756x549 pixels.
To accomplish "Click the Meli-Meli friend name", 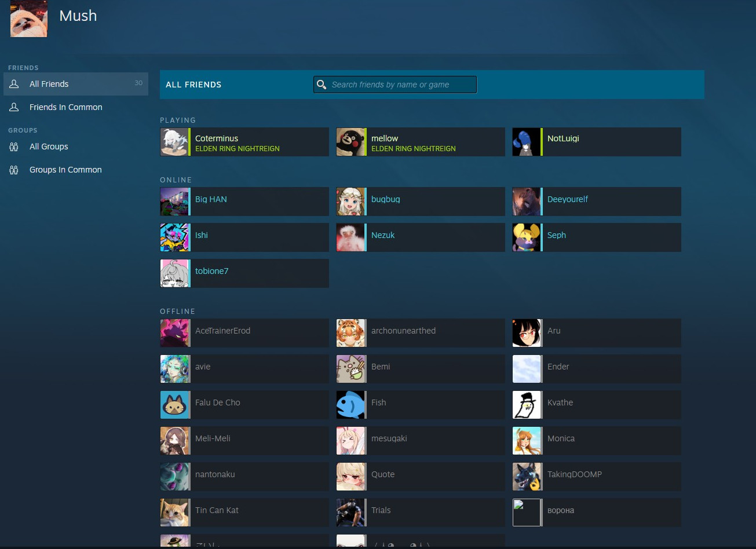I will tap(213, 438).
